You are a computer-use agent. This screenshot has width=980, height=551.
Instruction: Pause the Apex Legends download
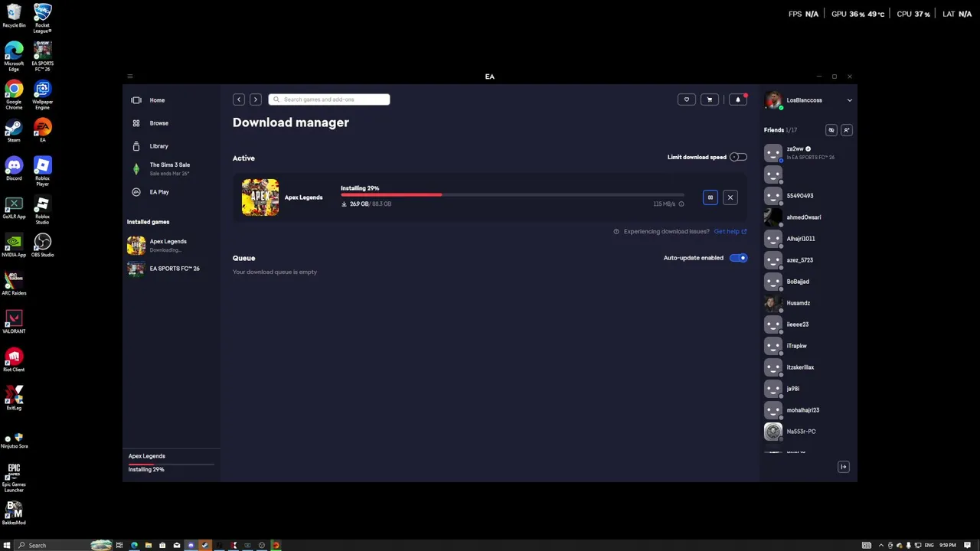point(710,197)
